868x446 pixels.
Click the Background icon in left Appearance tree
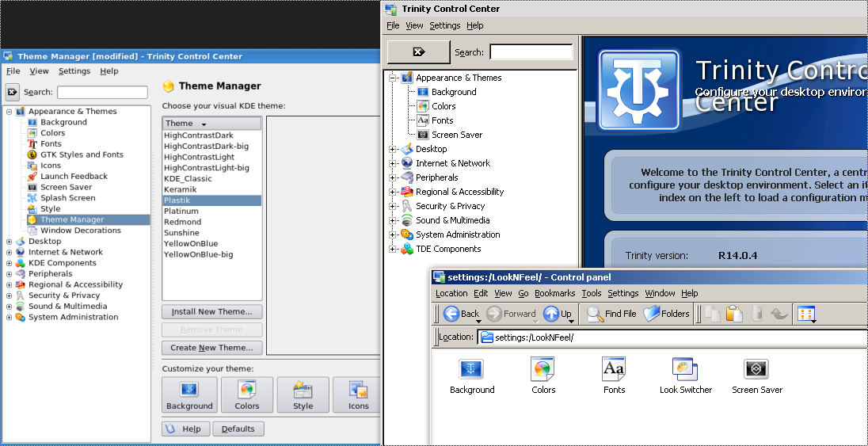coord(32,122)
